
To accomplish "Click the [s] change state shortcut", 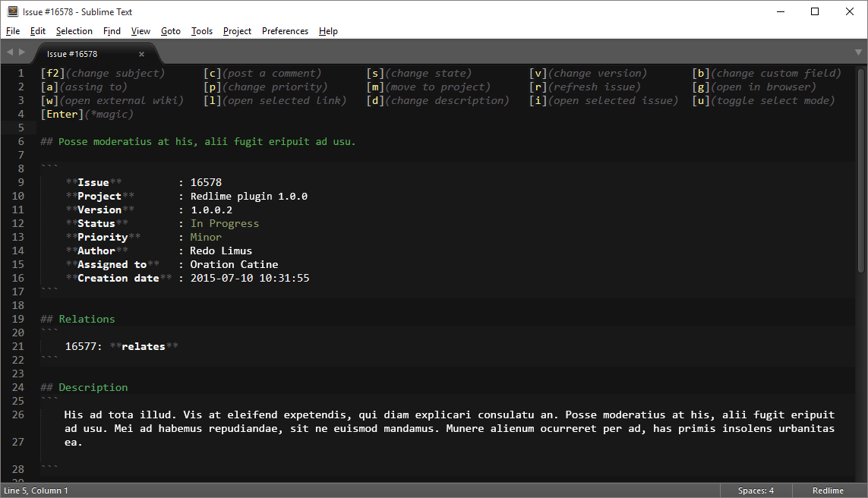I will 419,73.
